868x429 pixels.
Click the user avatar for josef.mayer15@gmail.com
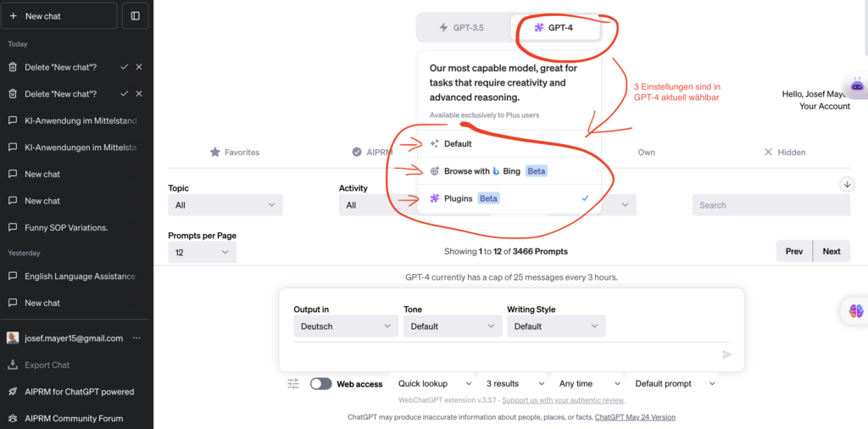[13, 338]
